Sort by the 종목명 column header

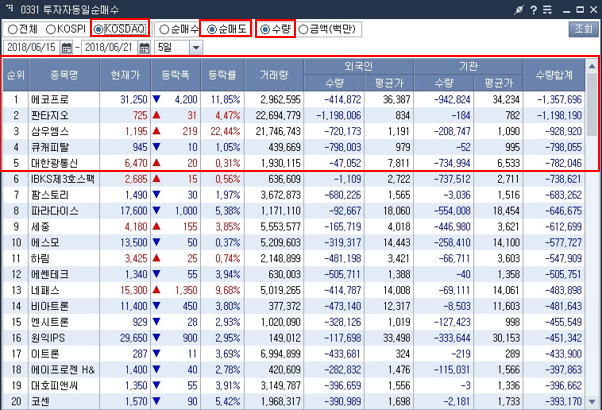[64, 75]
